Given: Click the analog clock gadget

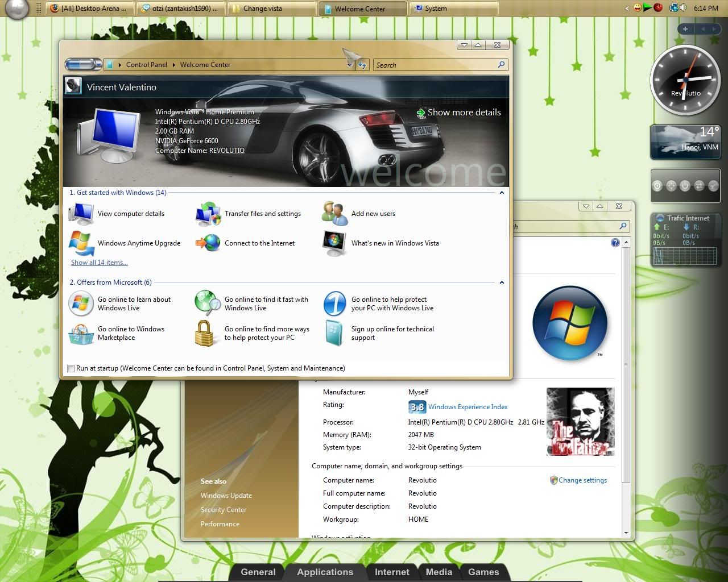Looking at the screenshot, I should tap(685, 80).
